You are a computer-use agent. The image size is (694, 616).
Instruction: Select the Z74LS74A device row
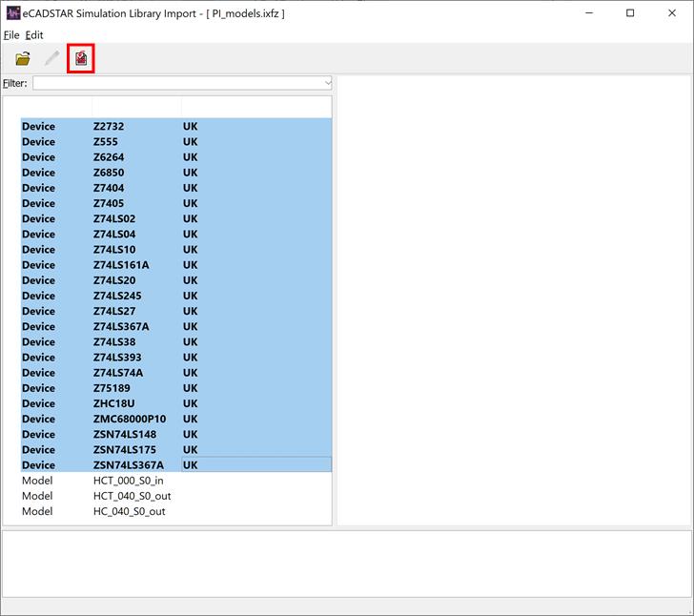(x=176, y=373)
